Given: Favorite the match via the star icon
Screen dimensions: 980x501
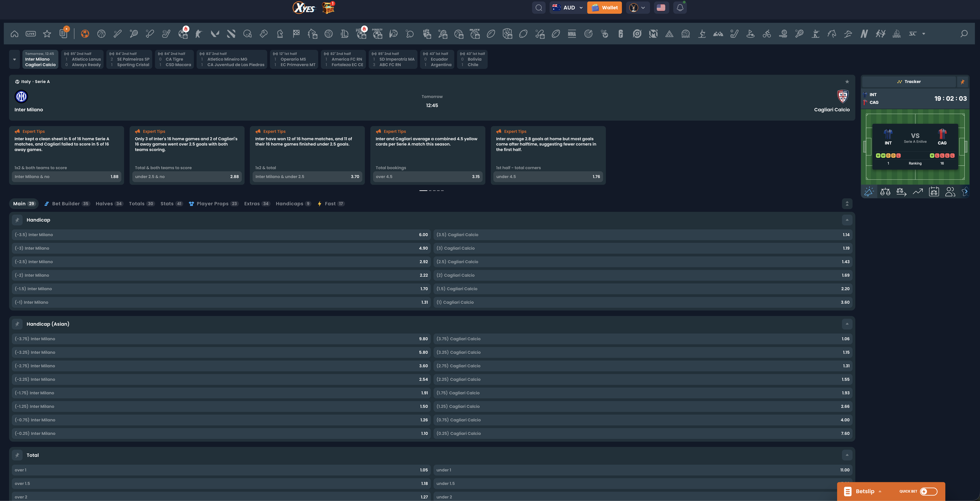Looking at the screenshot, I should [847, 81].
